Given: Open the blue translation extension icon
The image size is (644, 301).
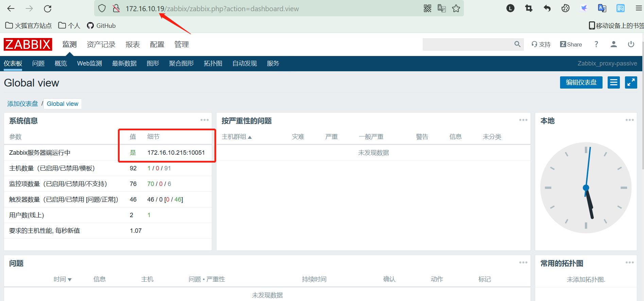Looking at the screenshot, I should point(602,8).
